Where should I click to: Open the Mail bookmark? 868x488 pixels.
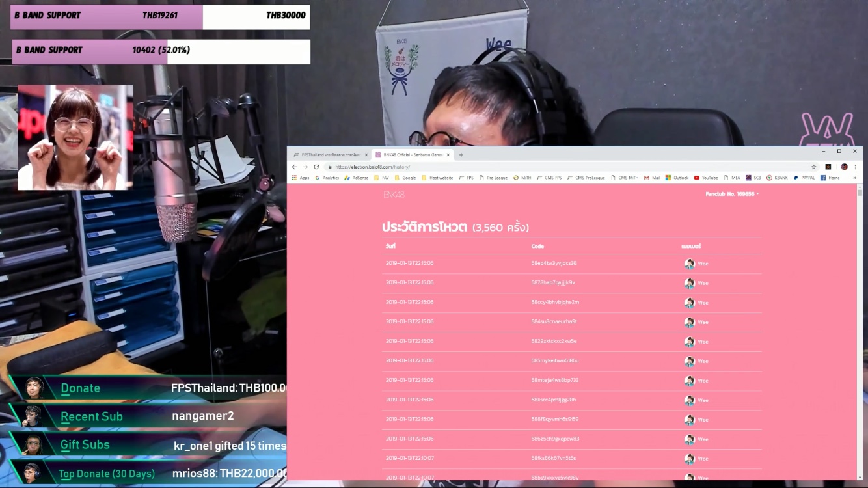click(x=652, y=178)
